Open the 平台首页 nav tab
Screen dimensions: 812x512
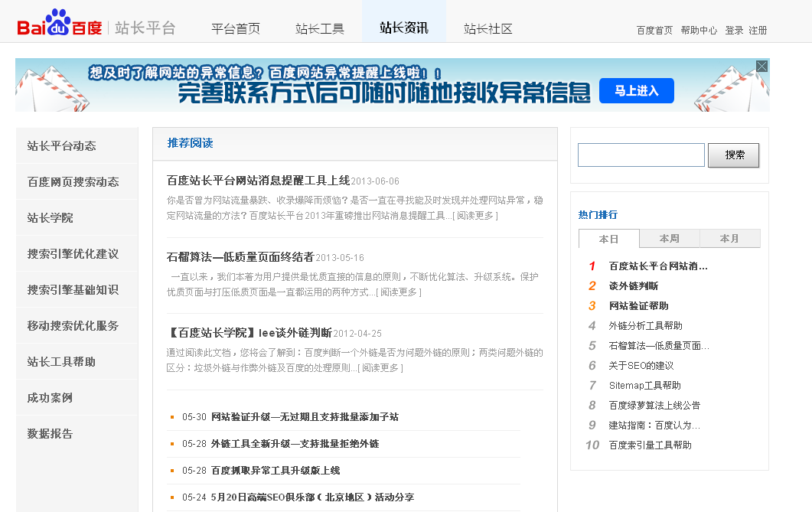point(236,28)
